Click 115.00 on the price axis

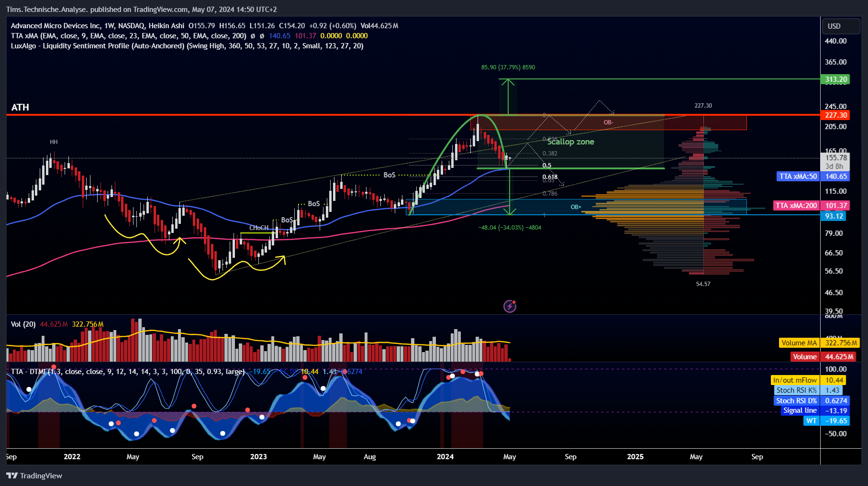835,191
